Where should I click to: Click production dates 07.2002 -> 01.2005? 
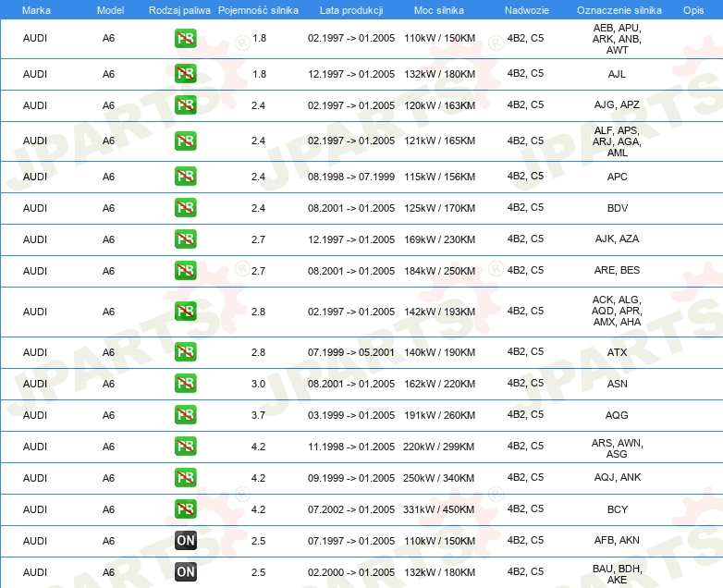pyautogui.click(x=351, y=509)
